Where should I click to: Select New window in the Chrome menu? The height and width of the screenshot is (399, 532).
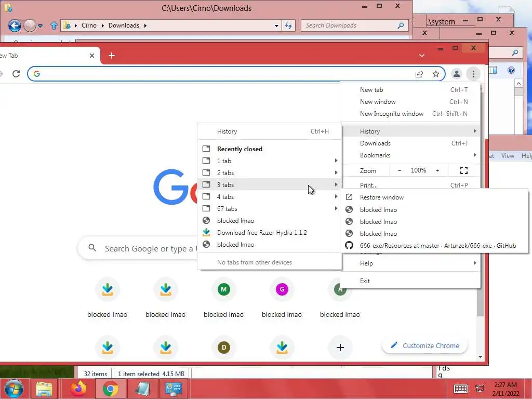pyautogui.click(x=410, y=102)
